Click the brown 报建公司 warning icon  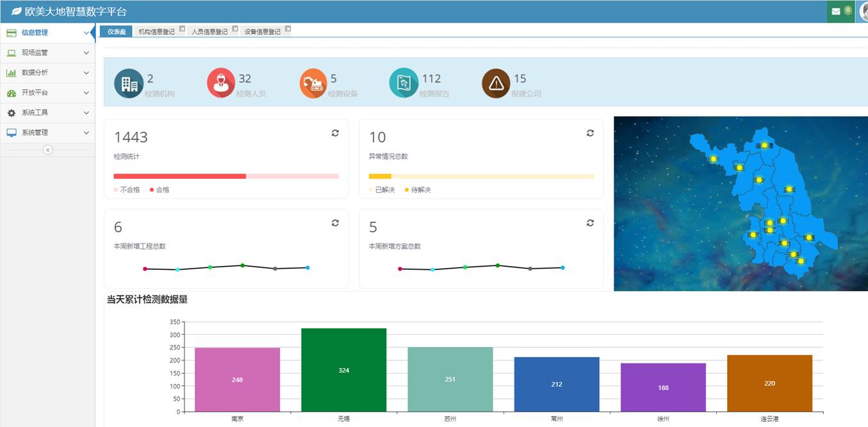tap(496, 83)
